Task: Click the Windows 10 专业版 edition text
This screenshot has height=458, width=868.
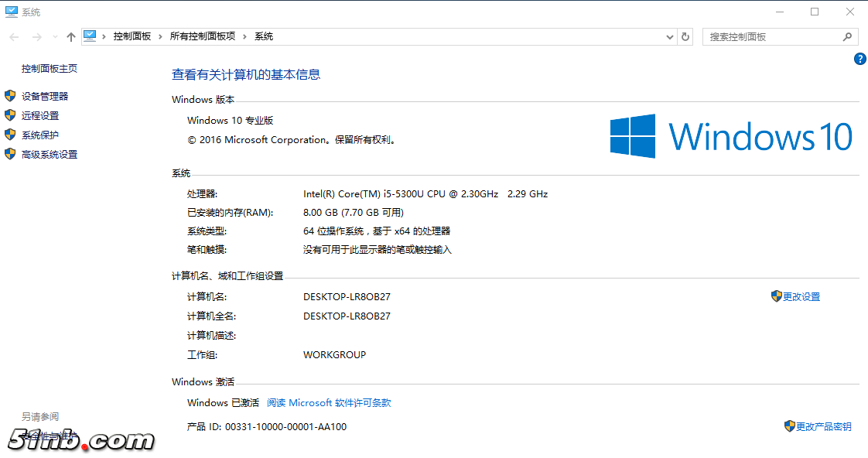Action: (231, 120)
